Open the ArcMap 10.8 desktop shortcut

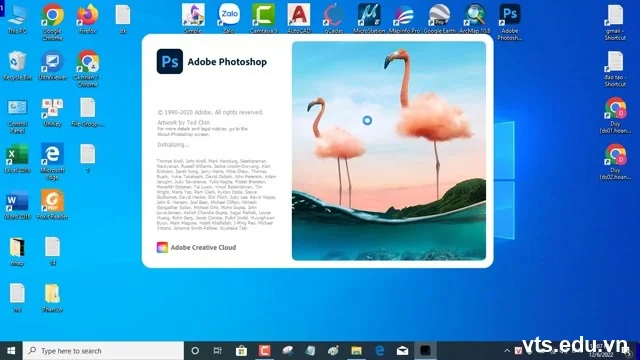coord(474,18)
